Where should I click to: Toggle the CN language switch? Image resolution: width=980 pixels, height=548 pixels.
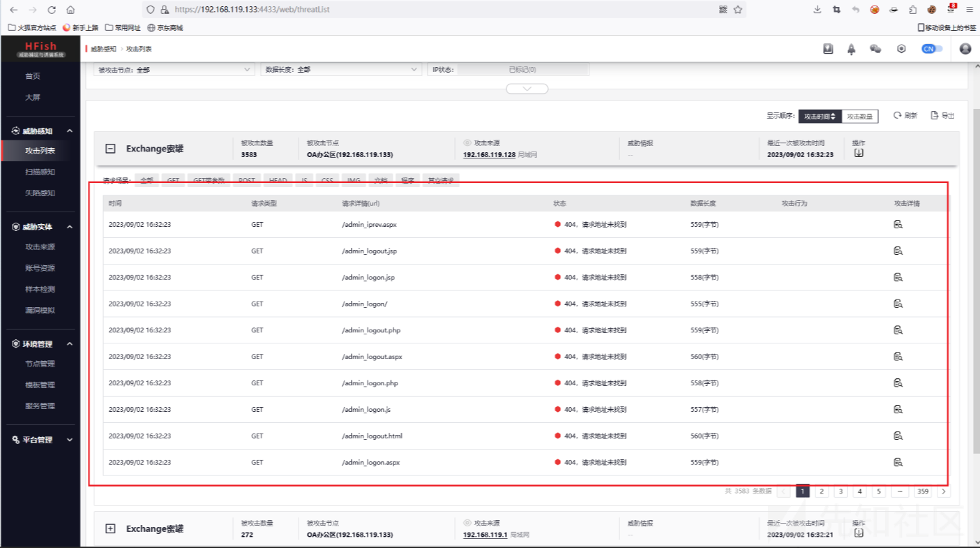(x=932, y=49)
